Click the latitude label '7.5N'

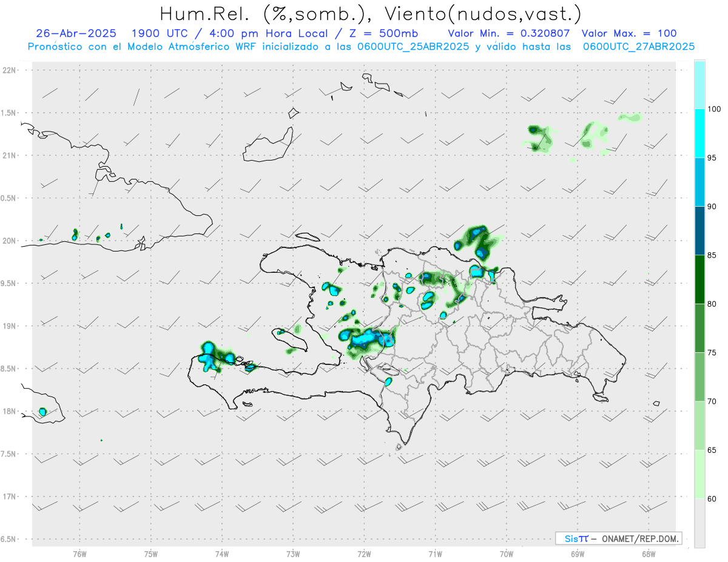tap(9, 453)
